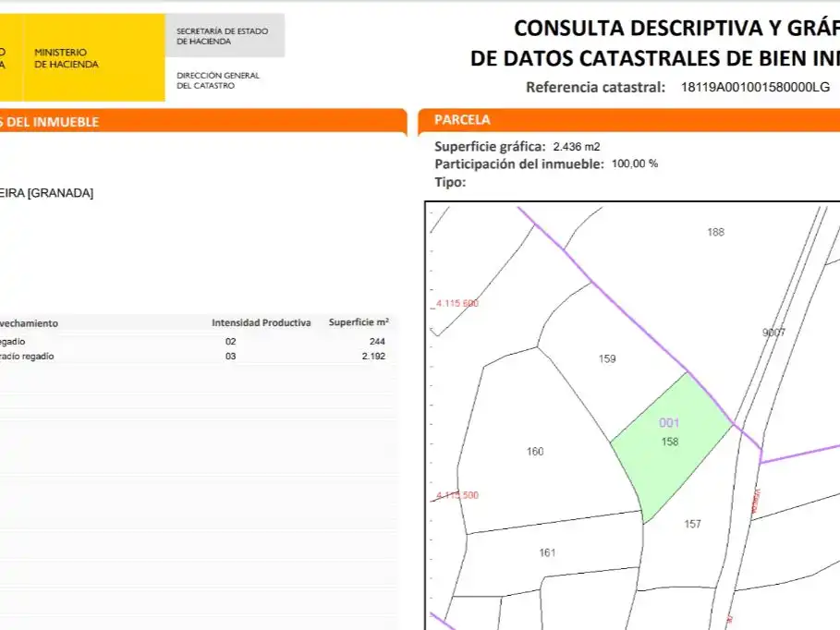Select parcel 9007 road strip on map
Viewport: 840px width, 630px height.
tap(771, 330)
